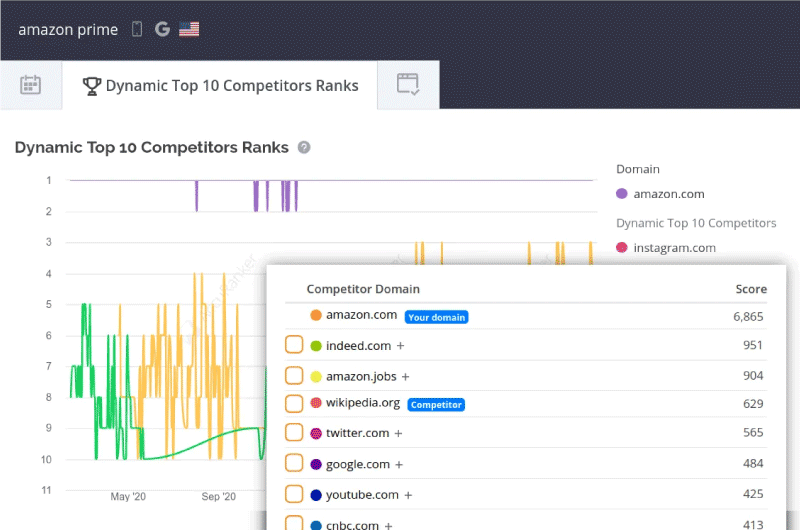
Task: Open the calendar checkmark tab icon
Action: (x=408, y=84)
